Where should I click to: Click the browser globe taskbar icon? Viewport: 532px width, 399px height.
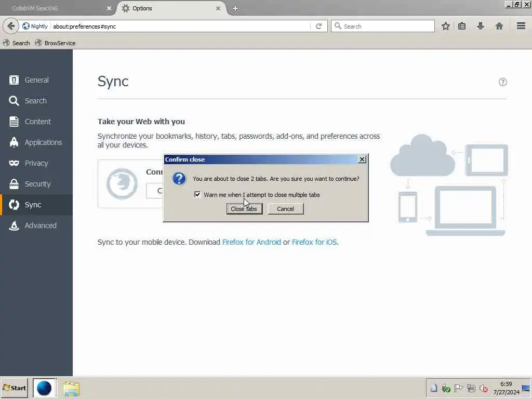pos(44,388)
